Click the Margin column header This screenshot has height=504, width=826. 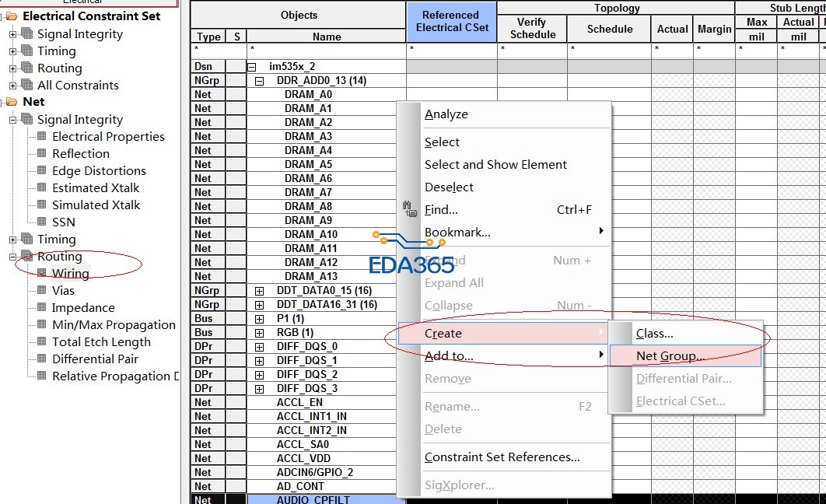[714, 29]
